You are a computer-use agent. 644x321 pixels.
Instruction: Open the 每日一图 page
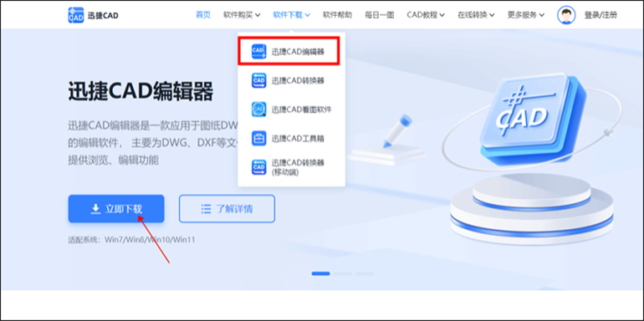380,15
